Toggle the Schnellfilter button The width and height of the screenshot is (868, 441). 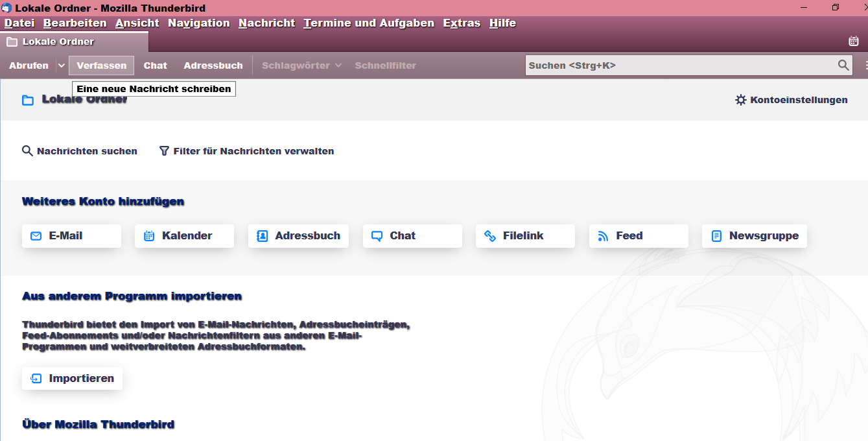(x=386, y=66)
